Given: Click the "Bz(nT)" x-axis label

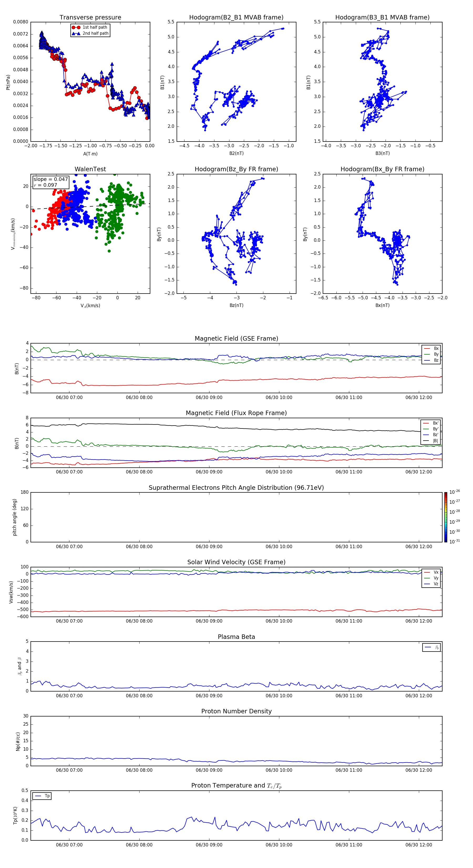Looking at the screenshot, I should tap(236, 305).
